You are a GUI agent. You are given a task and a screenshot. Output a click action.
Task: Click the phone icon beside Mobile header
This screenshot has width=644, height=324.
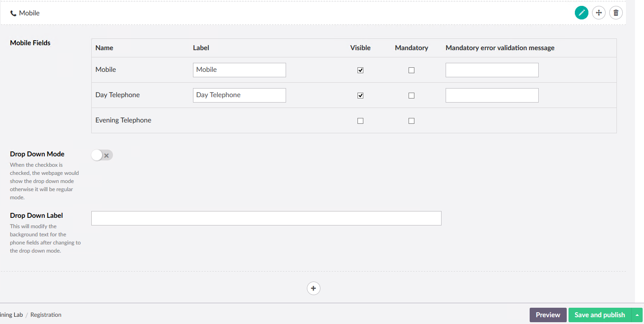click(12, 13)
